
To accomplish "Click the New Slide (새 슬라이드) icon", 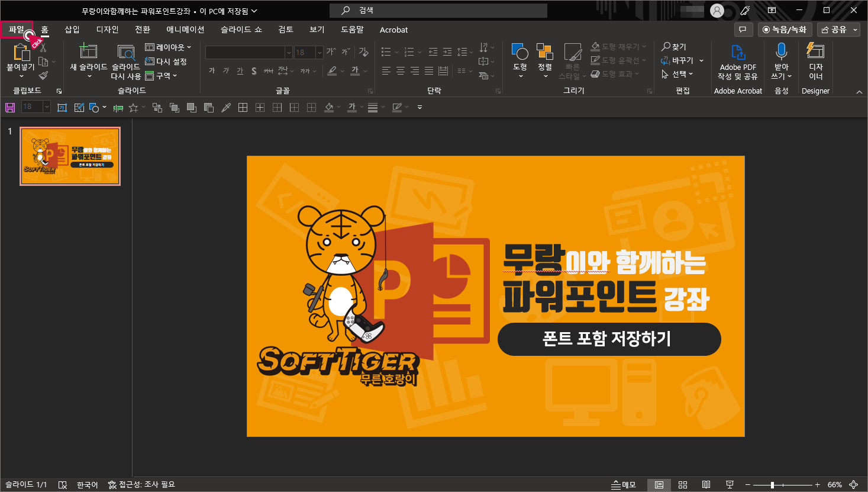I will click(x=88, y=51).
